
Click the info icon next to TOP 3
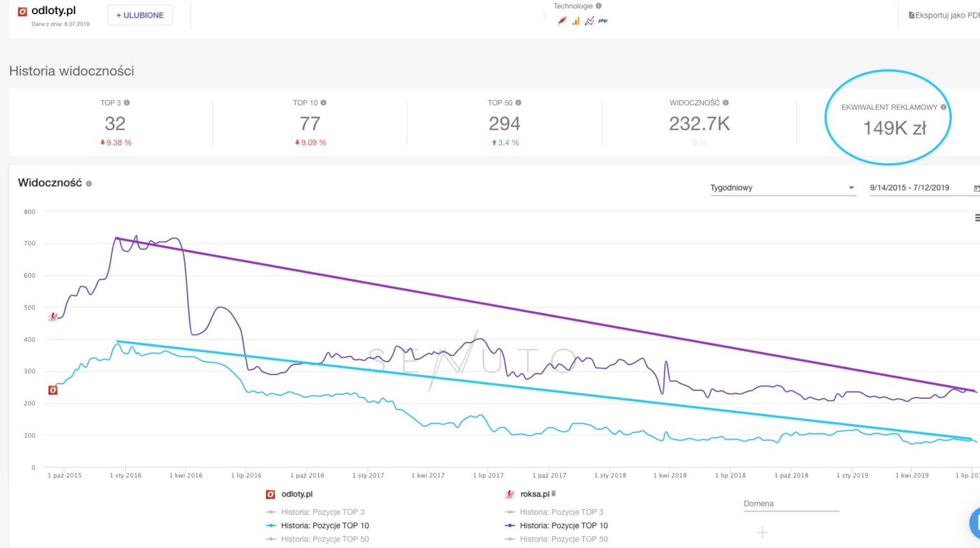pyautogui.click(x=127, y=103)
